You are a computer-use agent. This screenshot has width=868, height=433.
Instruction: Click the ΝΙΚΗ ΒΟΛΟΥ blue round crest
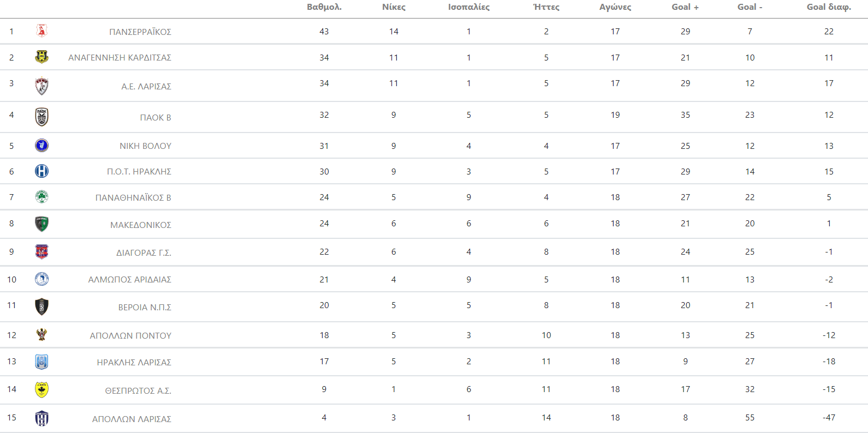coord(41,146)
